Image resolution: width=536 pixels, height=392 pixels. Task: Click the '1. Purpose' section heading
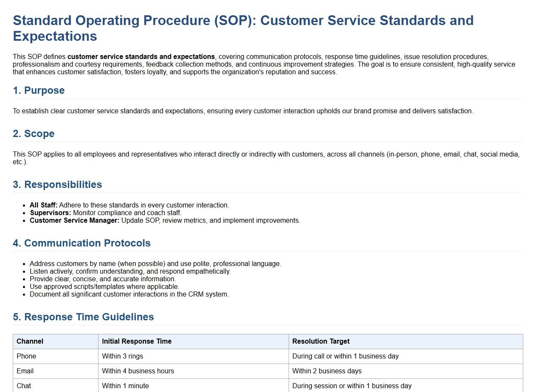(x=39, y=90)
